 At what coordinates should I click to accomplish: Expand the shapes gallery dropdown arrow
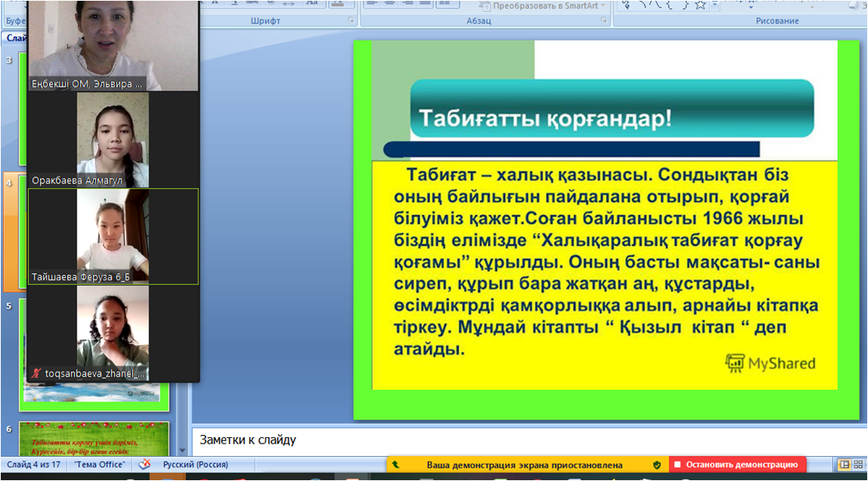coord(714,5)
